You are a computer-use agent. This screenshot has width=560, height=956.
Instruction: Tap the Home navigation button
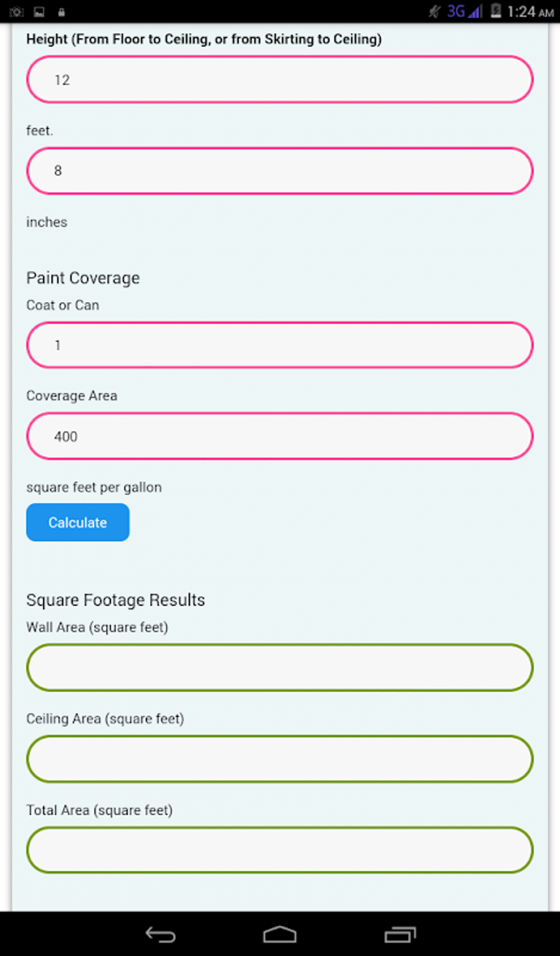click(x=279, y=934)
